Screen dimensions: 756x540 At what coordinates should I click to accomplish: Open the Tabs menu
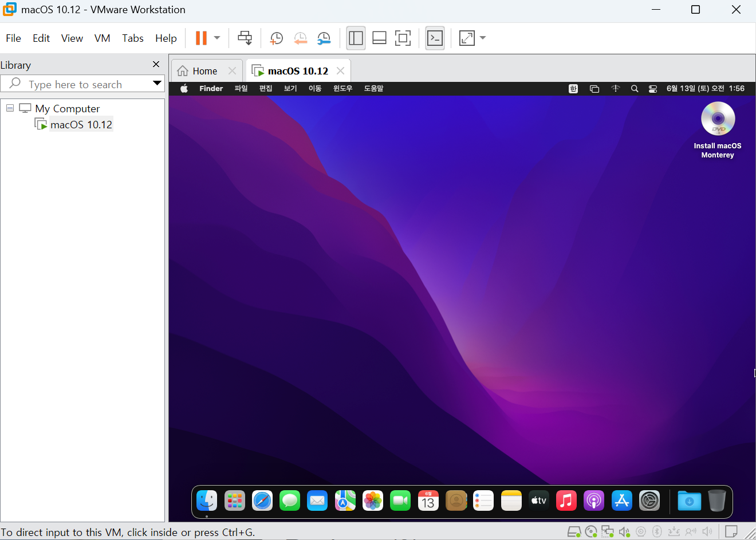[x=133, y=38]
